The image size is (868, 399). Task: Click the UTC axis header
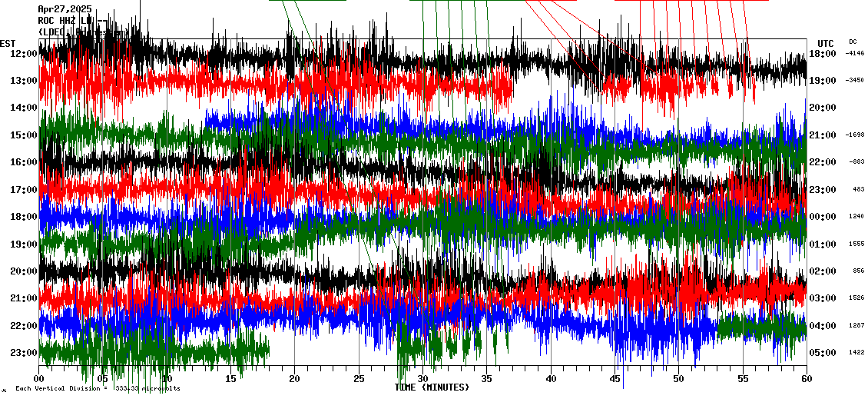pyautogui.click(x=825, y=43)
